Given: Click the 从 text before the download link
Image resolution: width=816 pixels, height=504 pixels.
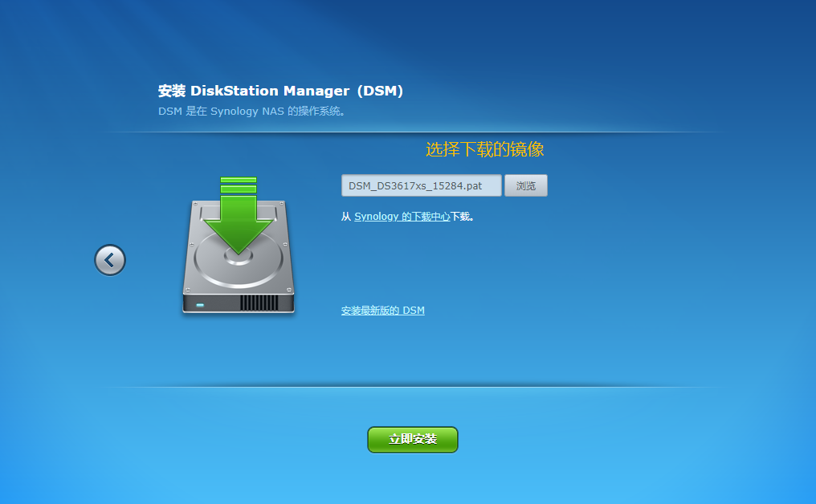Looking at the screenshot, I should coord(346,217).
